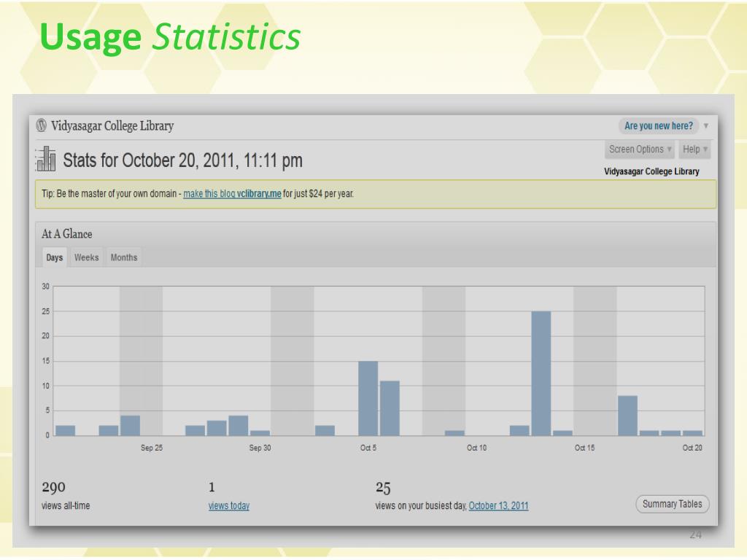Open the Screen Options dropdown
The width and height of the screenshot is (747, 560).
point(640,149)
